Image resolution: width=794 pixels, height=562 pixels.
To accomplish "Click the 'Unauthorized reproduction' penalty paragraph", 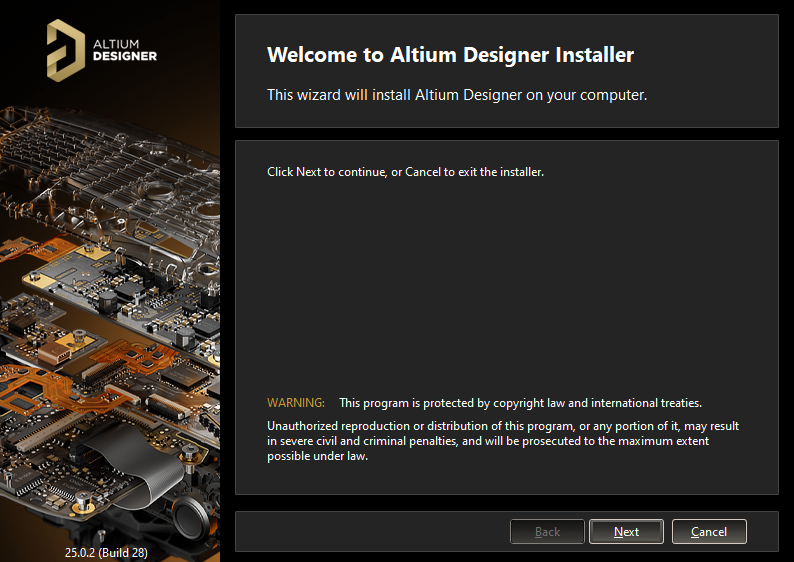I will coord(502,433).
